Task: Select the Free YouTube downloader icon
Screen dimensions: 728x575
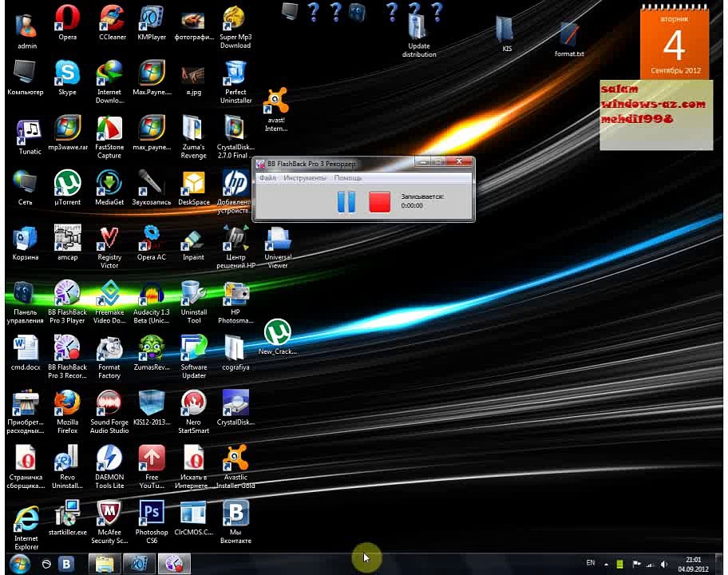Action: pos(152,466)
